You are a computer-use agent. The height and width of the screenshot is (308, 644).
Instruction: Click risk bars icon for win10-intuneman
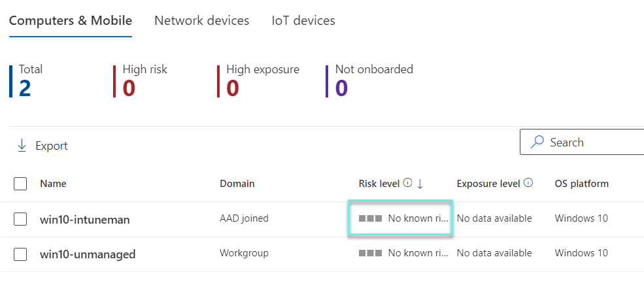coord(370,218)
